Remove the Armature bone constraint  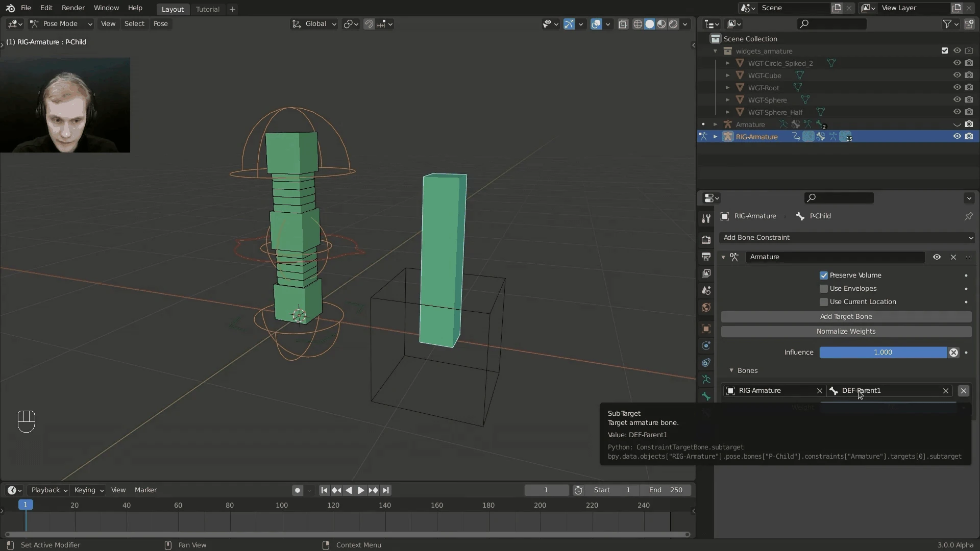tap(953, 257)
